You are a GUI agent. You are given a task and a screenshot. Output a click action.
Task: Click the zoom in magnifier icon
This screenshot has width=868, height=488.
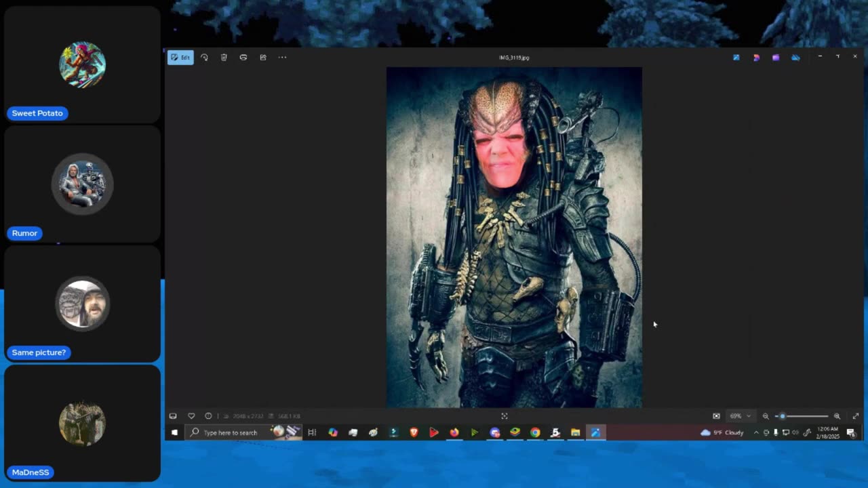coord(837,416)
